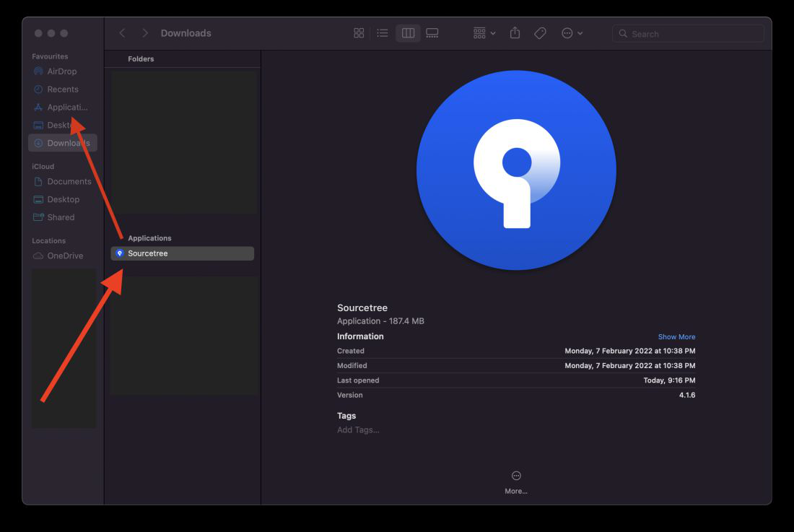This screenshot has width=794, height=532.
Task: Click the Share toolbar icon
Action: coord(515,33)
